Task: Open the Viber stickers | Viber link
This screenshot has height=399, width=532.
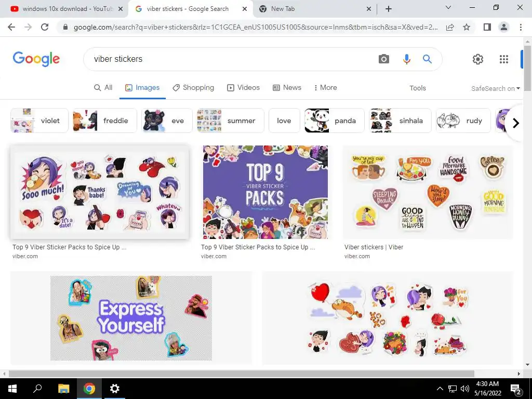Action: 374,247
